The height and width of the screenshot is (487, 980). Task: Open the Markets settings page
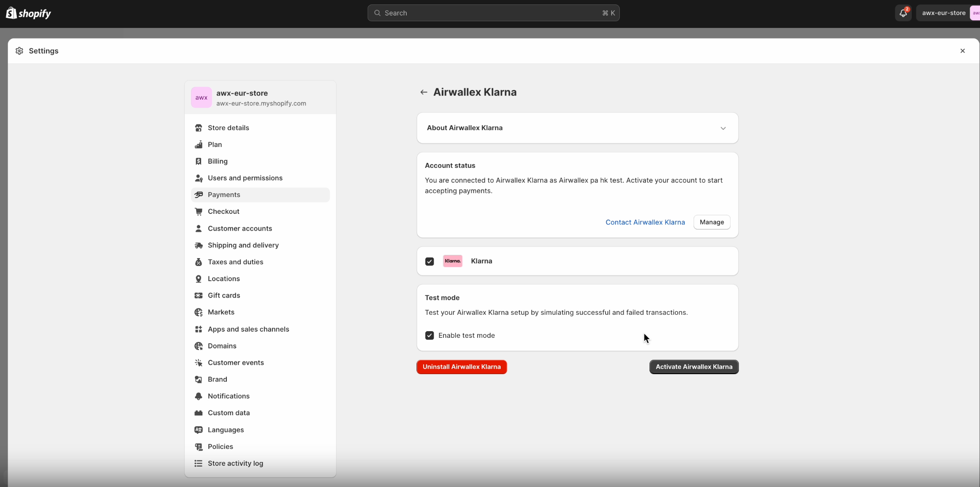click(x=221, y=312)
